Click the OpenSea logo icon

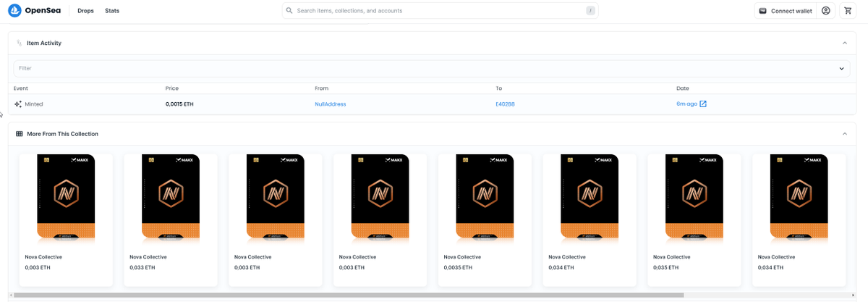pos(14,11)
